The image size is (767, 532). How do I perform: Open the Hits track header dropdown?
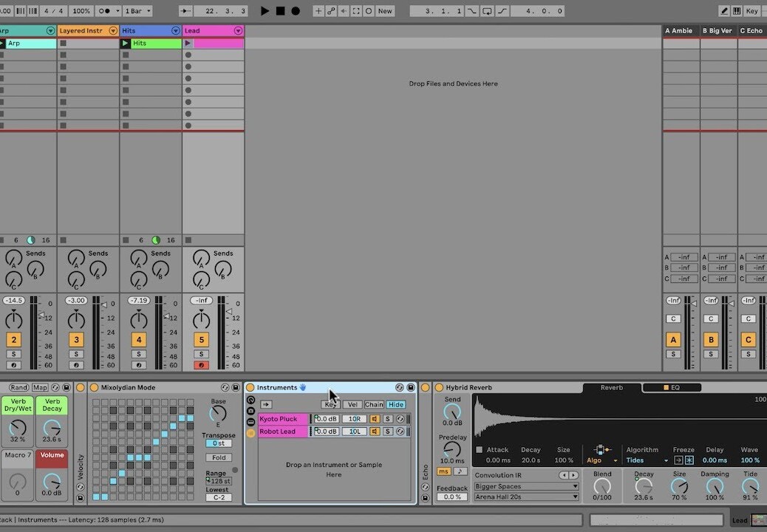pyautogui.click(x=176, y=31)
